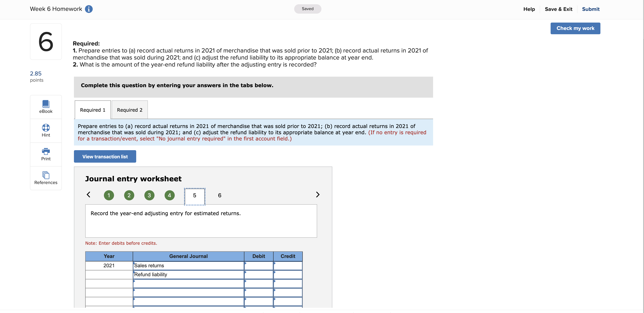Print the homework question

pos(46,154)
